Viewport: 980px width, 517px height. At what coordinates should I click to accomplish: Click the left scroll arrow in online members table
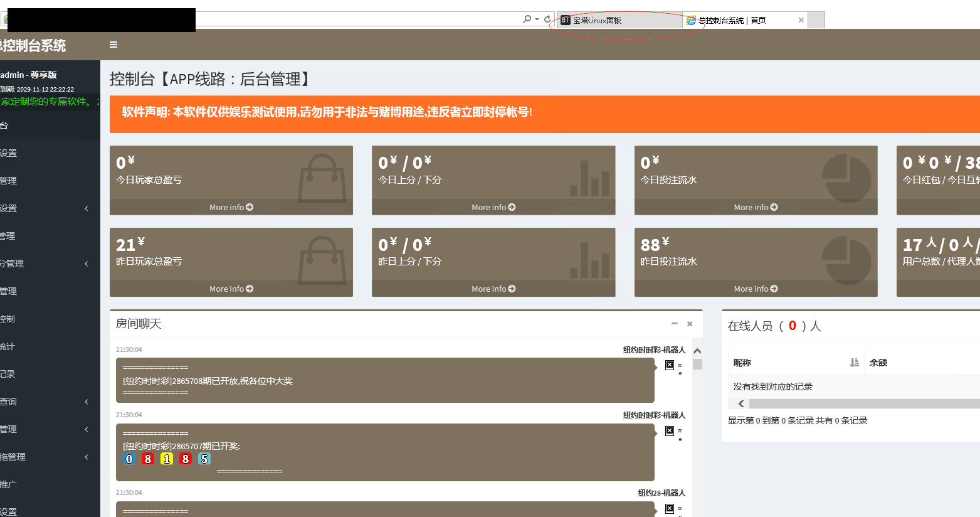coord(741,404)
